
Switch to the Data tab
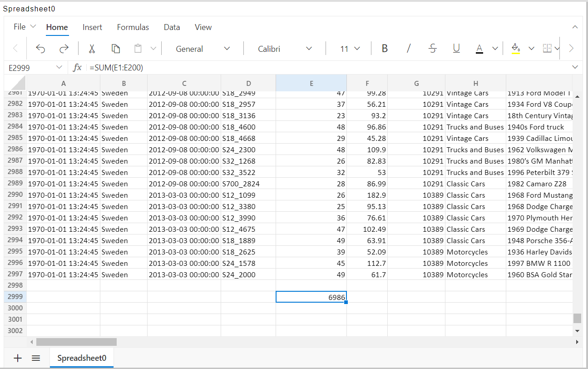(172, 27)
